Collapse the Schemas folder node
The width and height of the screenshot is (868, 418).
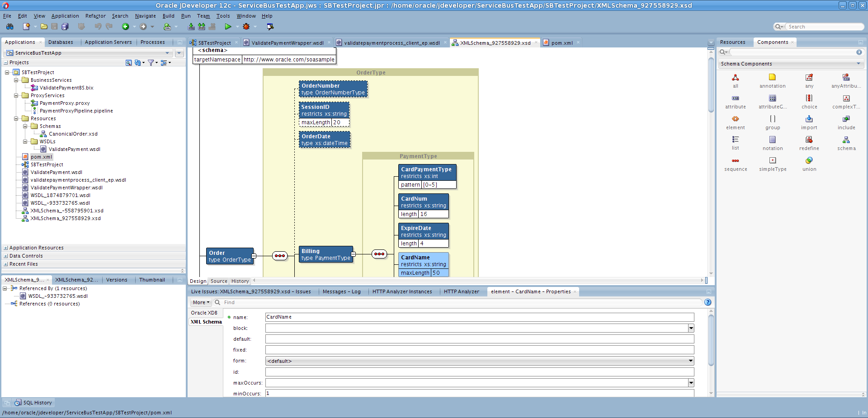coord(25,126)
